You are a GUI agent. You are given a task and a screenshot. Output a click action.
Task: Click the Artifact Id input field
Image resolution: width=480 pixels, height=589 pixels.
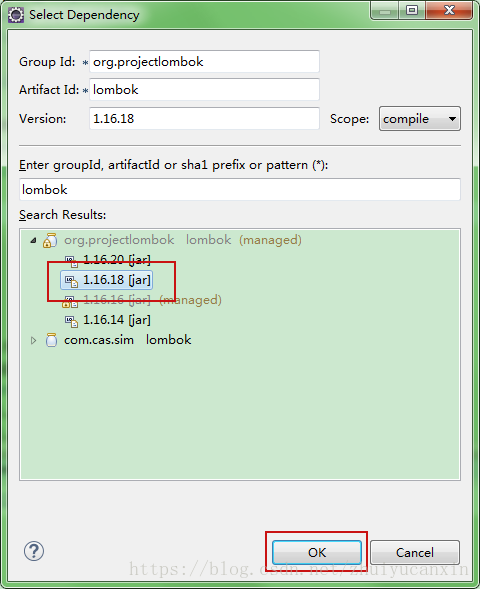coord(204,90)
